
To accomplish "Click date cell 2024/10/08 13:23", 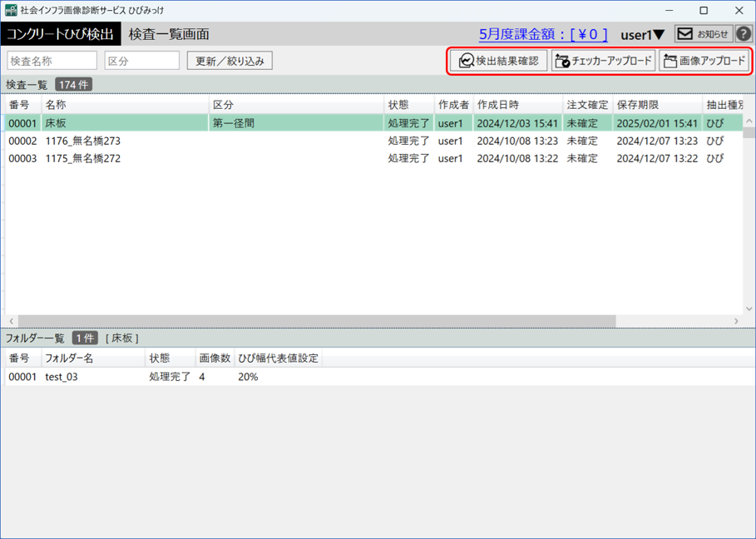I will [x=517, y=141].
